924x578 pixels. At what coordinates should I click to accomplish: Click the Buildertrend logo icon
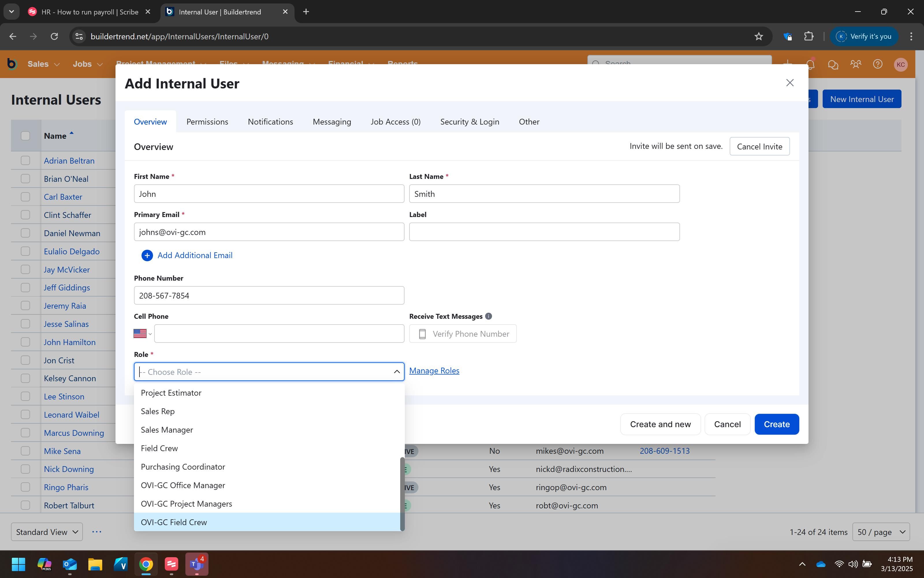point(12,64)
